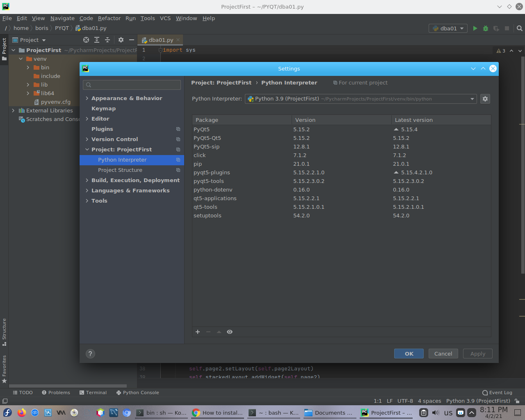Click Python 3.9 (ProjectFirst) in status bar
525x420 pixels.
pyautogui.click(x=478, y=401)
